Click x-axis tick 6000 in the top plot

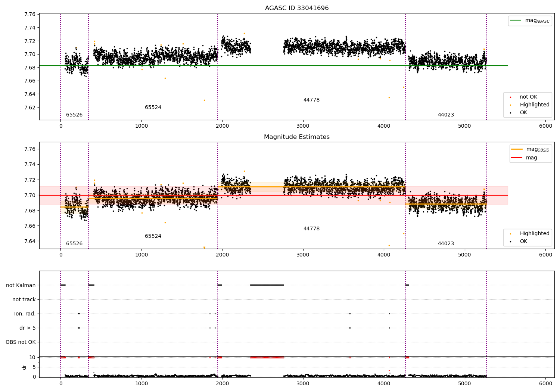tap(545, 126)
